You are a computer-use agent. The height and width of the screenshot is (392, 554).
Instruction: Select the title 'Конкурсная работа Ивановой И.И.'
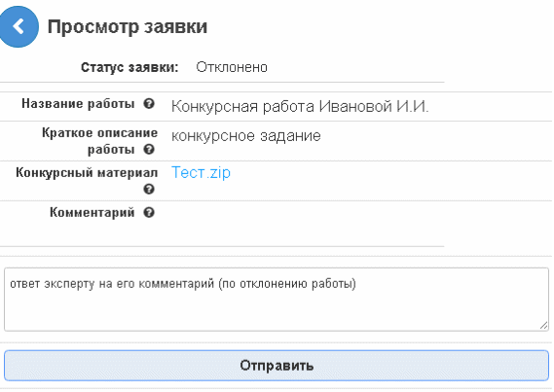[300, 106]
